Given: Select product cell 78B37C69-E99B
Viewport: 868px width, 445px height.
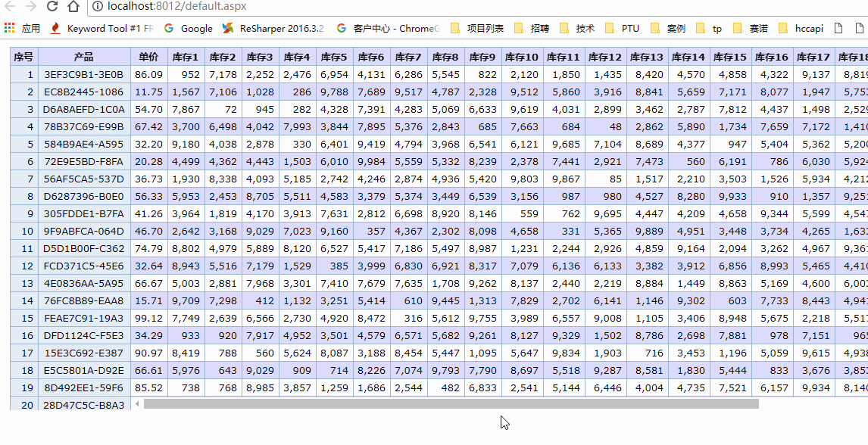Looking at the screenshot, I should pyautogui.click(x=84, y=126).
